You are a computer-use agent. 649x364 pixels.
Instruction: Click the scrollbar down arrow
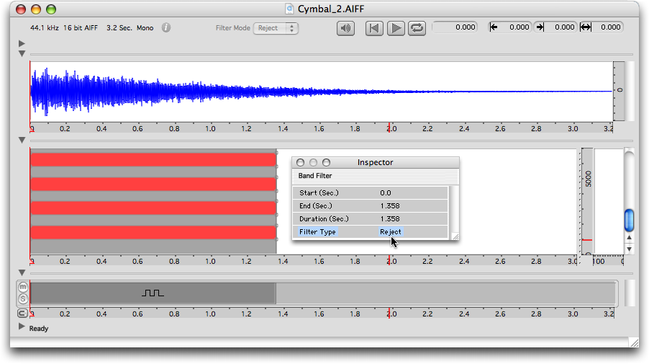[x=629, y=249]
